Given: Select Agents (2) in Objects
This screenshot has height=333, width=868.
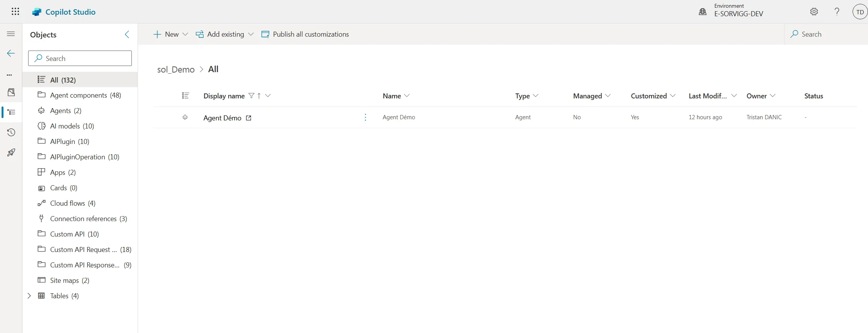Looking at the screenshot, I should (80, 111).
